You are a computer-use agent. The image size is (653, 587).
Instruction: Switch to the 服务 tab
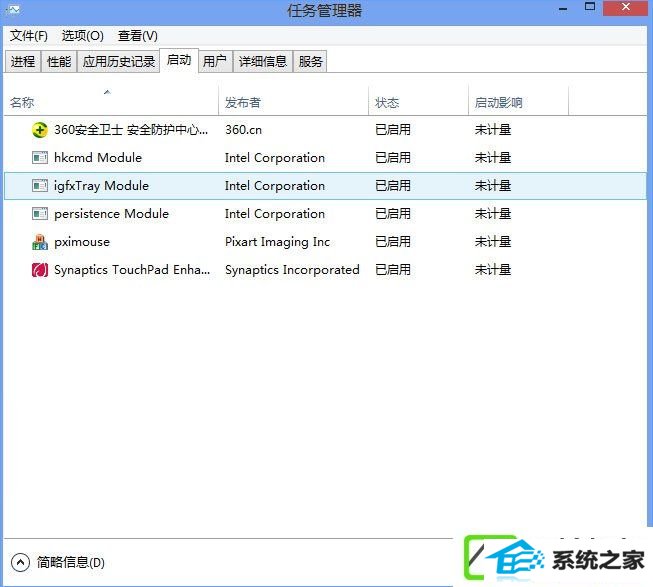(310, 62)
